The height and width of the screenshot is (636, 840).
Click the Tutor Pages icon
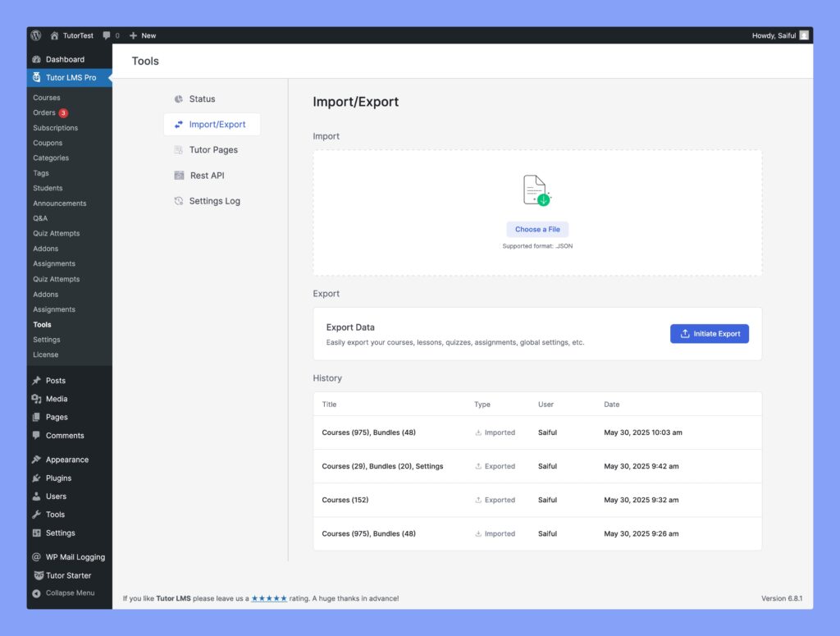click(178, 150)
